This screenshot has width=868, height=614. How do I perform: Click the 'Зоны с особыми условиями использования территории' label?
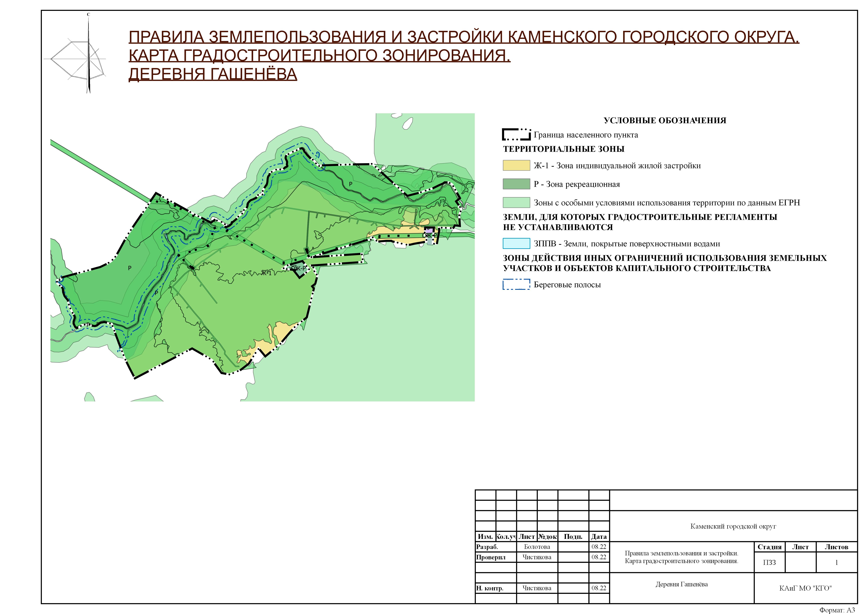click(x=667, y=203)
